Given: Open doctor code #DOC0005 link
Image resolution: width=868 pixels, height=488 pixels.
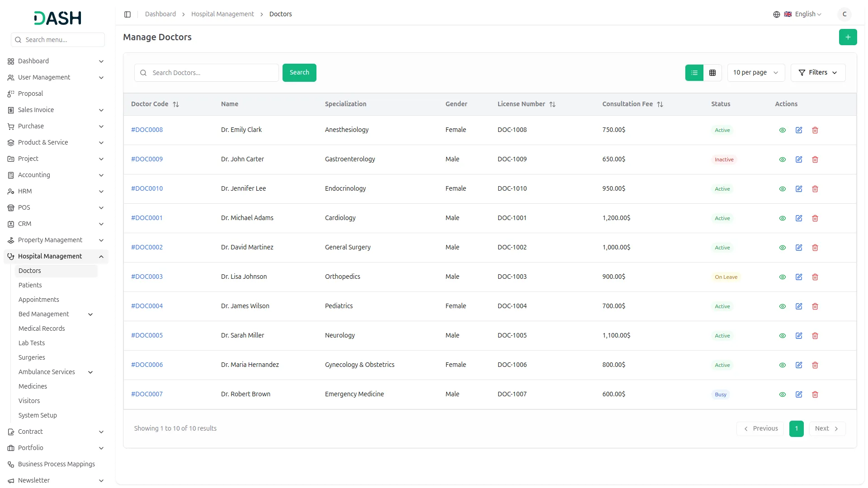Looking at the screenshot, I should point(147,335).
